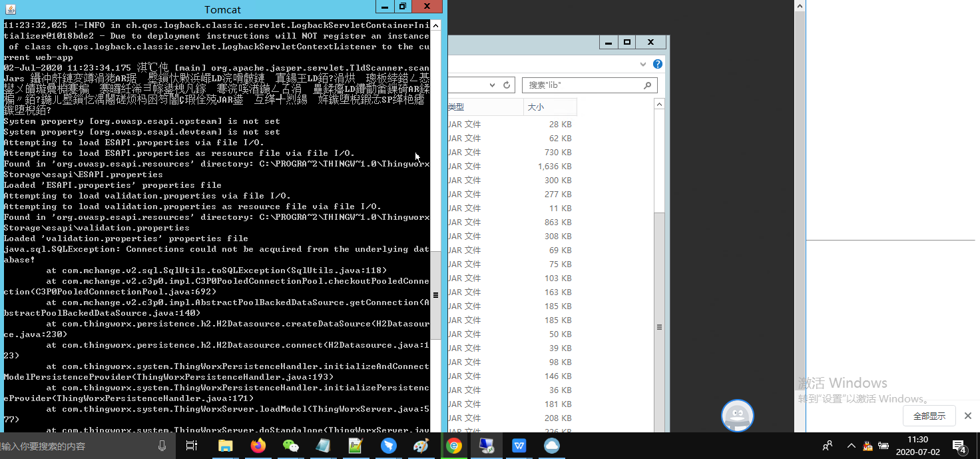Select the file row sized 75 KB
The height and width of the screenshot is (459, 980).
tap(512, 264)
